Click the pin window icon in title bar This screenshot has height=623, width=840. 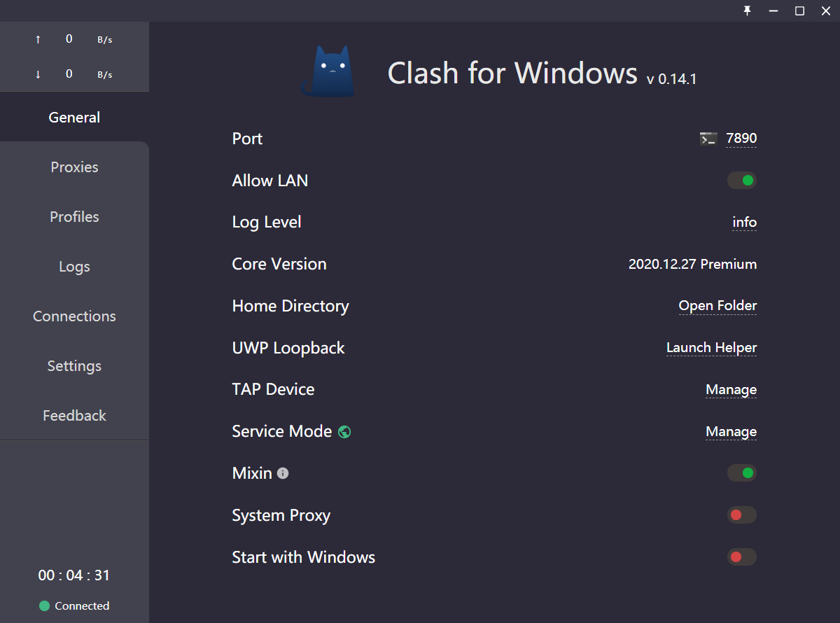747,10
